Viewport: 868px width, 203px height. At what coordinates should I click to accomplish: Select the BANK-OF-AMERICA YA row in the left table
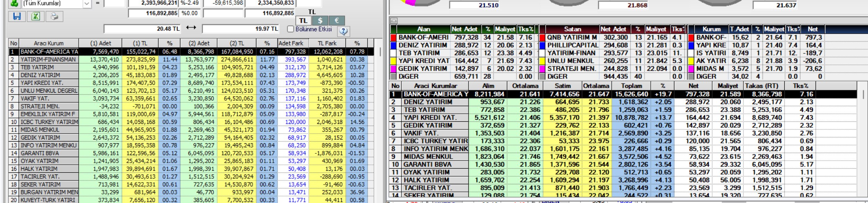pos(191,51)
